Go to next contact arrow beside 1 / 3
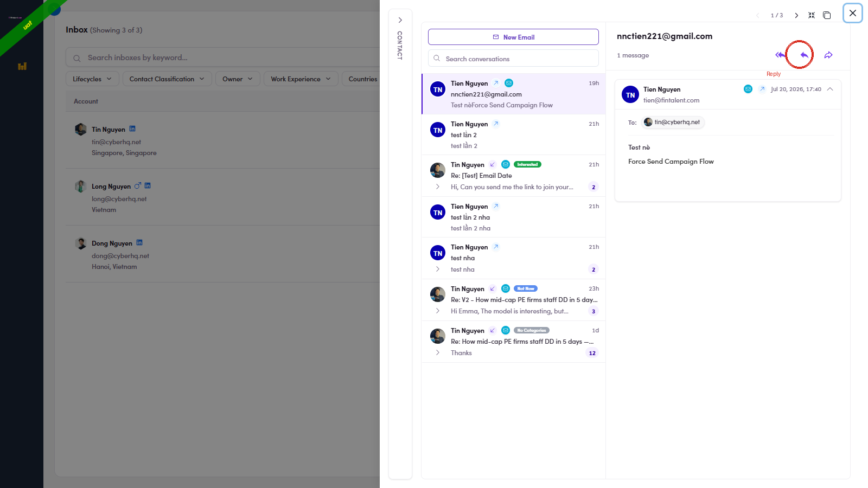The width and height of the screenshot is (868, 488). pyautogui.click(x=796, y=15)
